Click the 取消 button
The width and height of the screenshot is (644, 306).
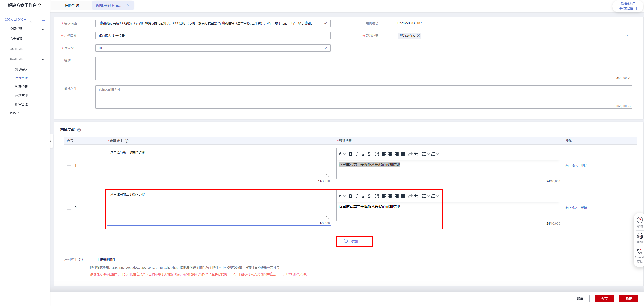580,299
